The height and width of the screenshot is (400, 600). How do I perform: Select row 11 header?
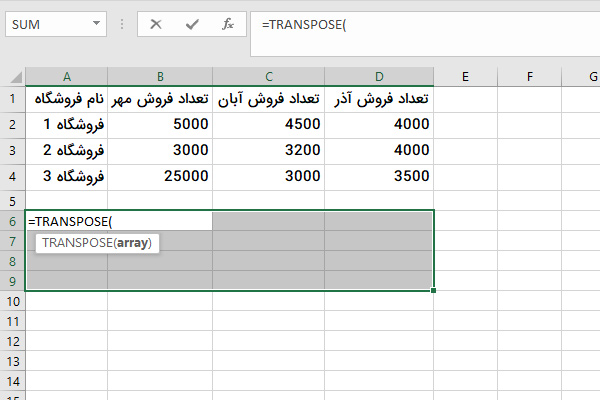[x=13, y=321]
